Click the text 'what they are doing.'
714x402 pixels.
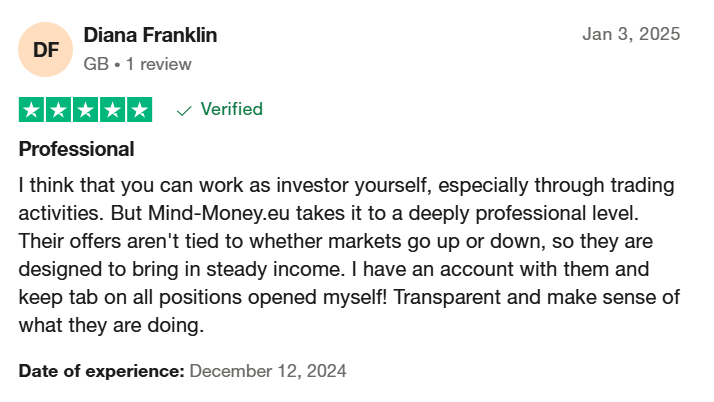pyautogui.click(x=112, y=326)
